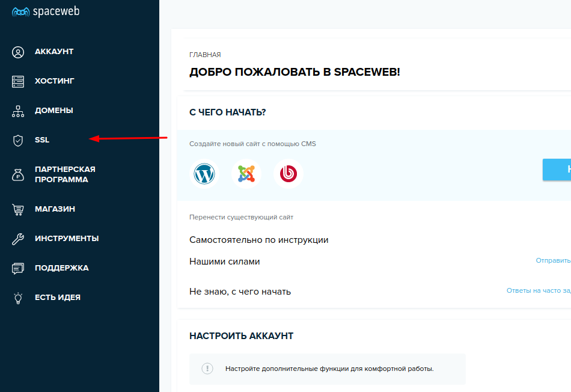The width and height of the screenshot is (571, 392).
Task: Click the spaceweb logo
Action: 45,11
